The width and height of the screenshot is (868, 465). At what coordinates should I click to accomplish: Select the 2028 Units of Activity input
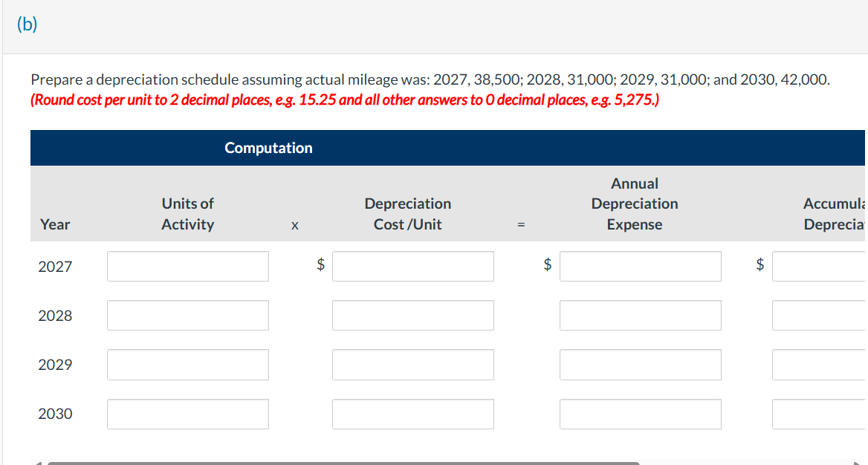pyautogui.click(x=188, y=315)
